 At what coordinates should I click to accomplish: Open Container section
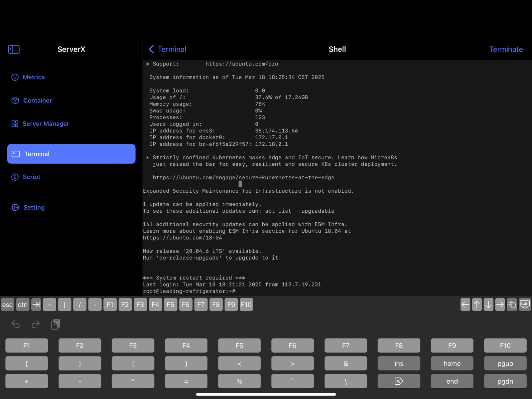tap(32, 100)
